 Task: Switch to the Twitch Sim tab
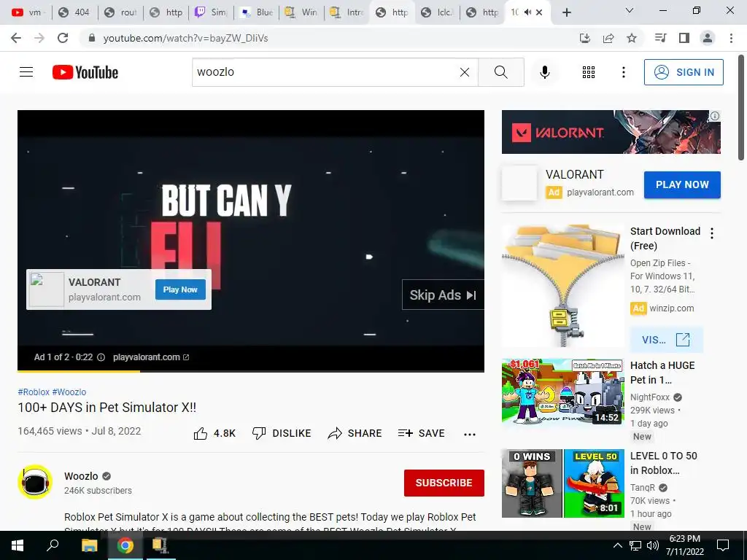[x=212, y=12]
